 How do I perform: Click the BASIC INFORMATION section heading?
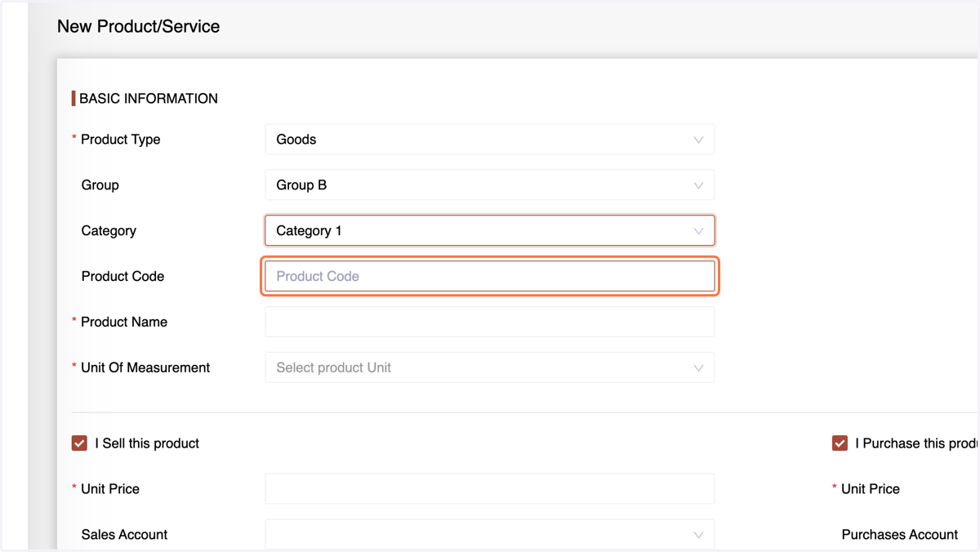149,99
